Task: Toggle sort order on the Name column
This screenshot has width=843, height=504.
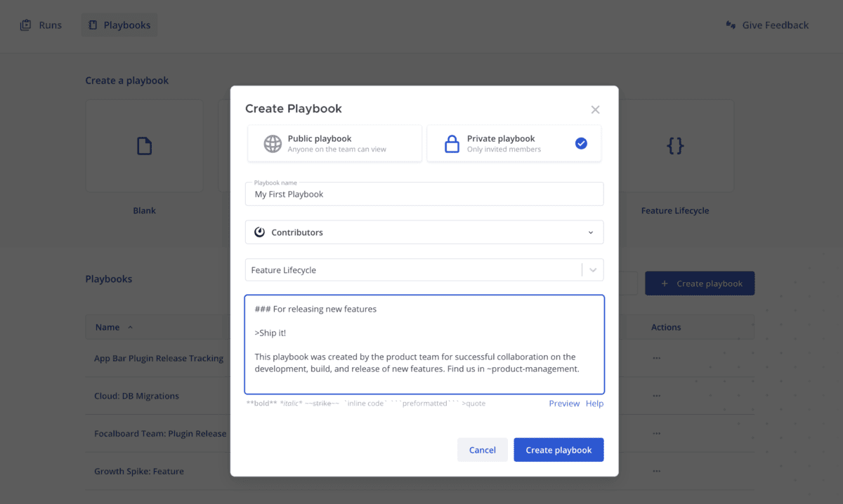Action: point(112,326)
